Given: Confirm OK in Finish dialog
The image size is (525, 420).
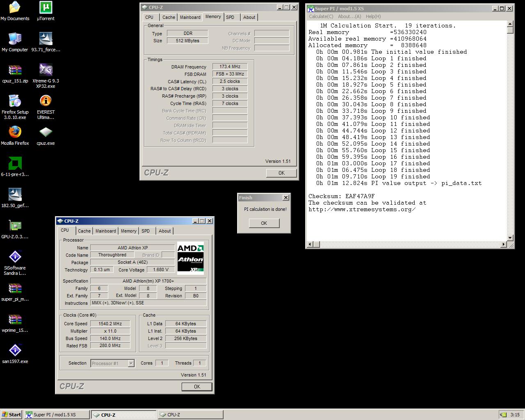Looking at the screenshot, I should 264,223.
